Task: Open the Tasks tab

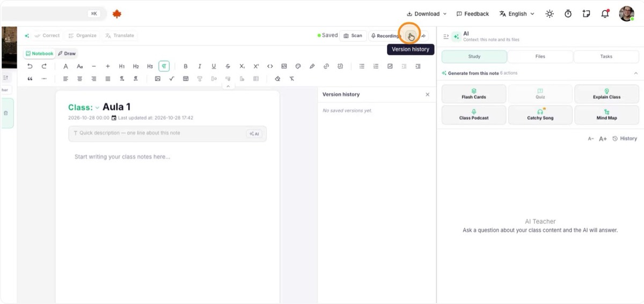Action: [606, 56]
